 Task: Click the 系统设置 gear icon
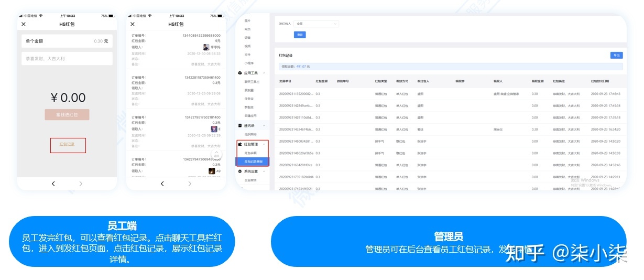pyautogui.click(x=240, y=171)
